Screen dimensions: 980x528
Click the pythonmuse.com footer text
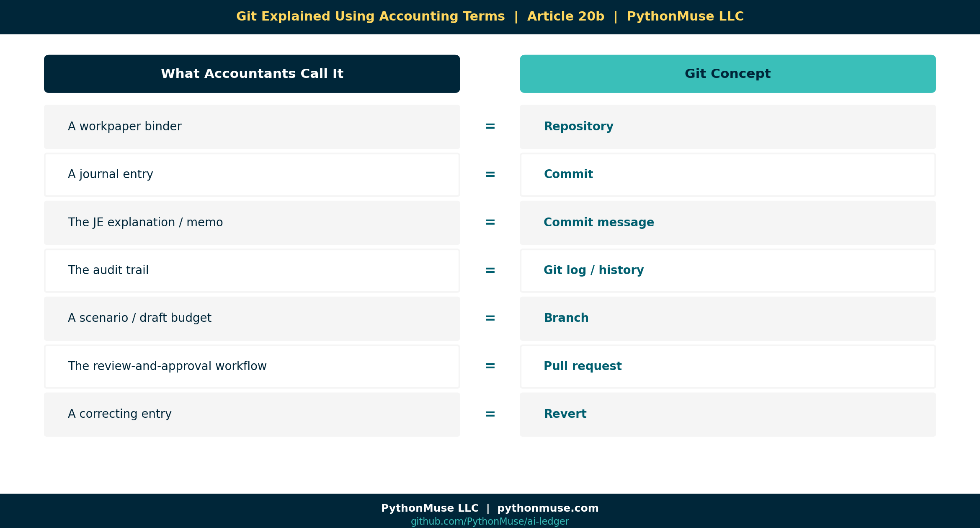point(548,508)
